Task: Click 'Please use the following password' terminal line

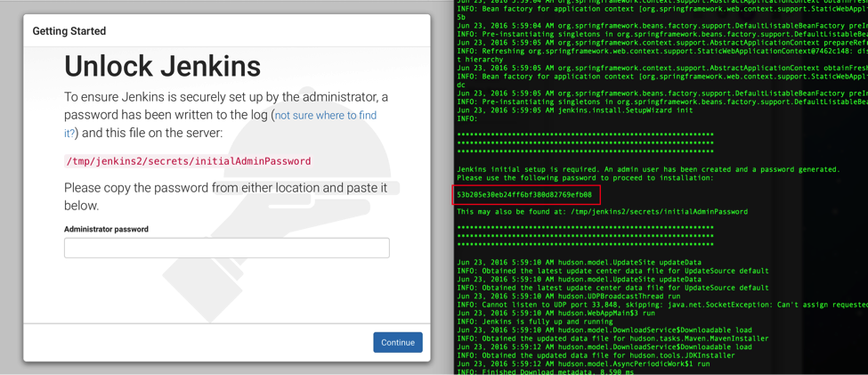Action: pos(585,178)
